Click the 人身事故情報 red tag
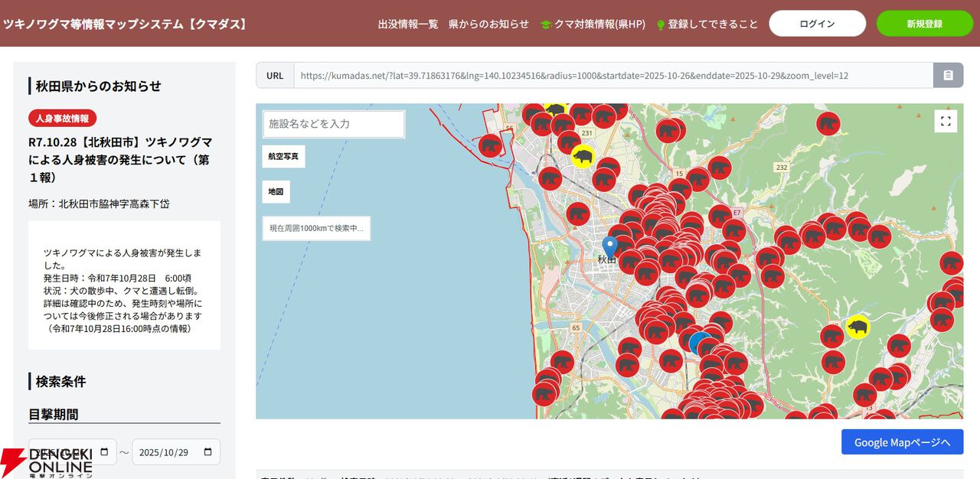980x479 pixels. (x=63, y=119)
